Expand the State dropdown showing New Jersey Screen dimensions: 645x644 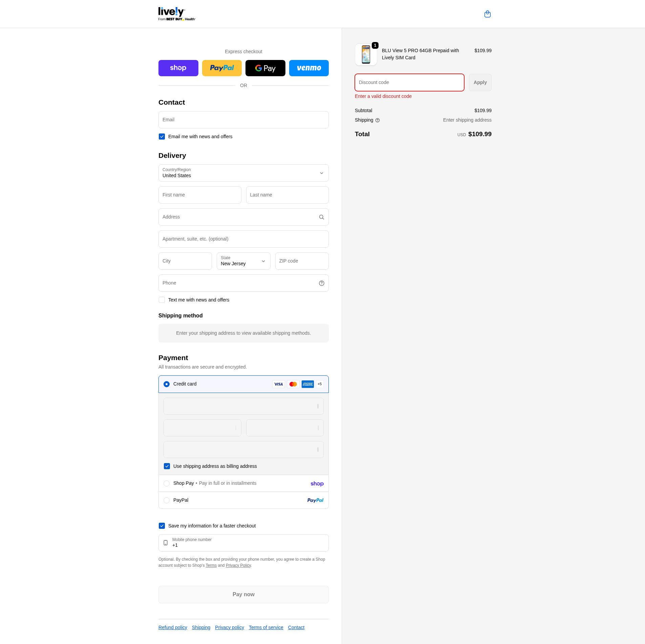243,261
